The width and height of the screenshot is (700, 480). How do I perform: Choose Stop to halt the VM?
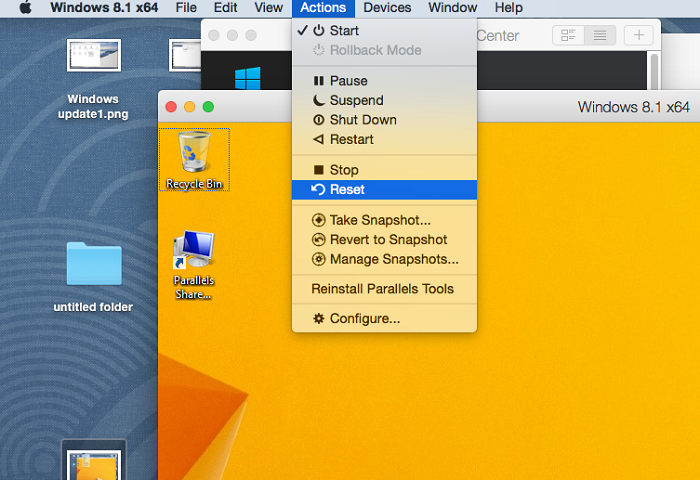pos(384,170)
